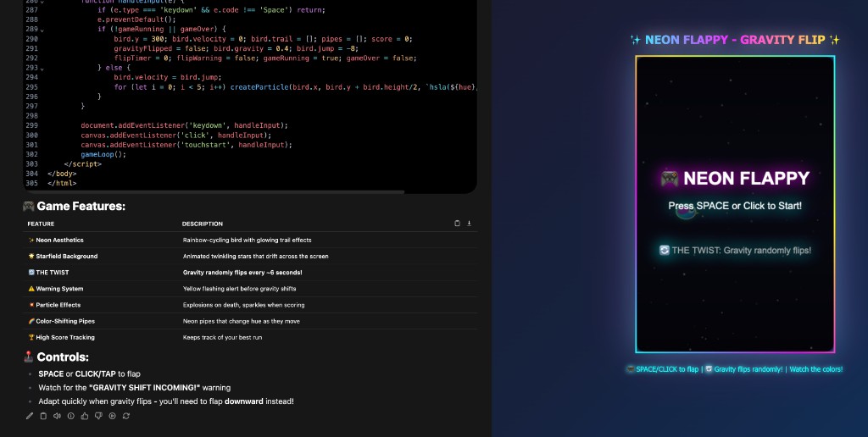Viewport: 868px width, 437px height.
Task: Click the 'Gravity flips randomly!' hint below the canvas
Action: tap(744, 369)
